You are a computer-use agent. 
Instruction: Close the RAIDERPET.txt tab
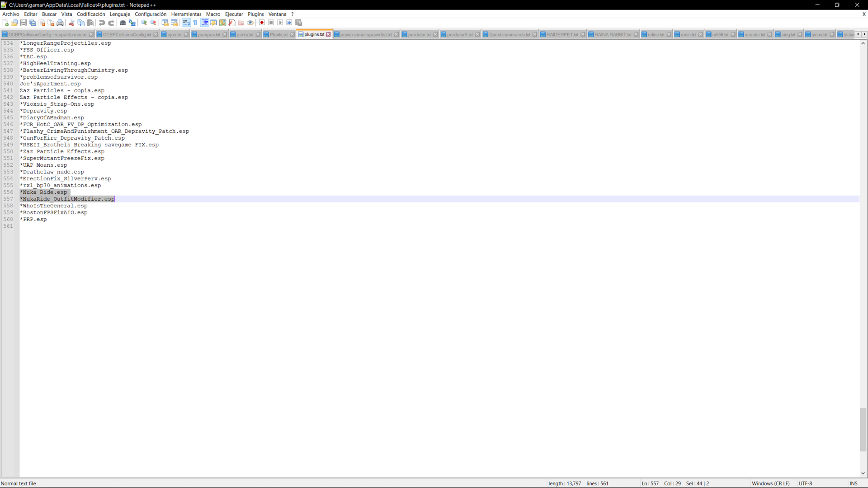pyautogui.click(x=583, y=34)
